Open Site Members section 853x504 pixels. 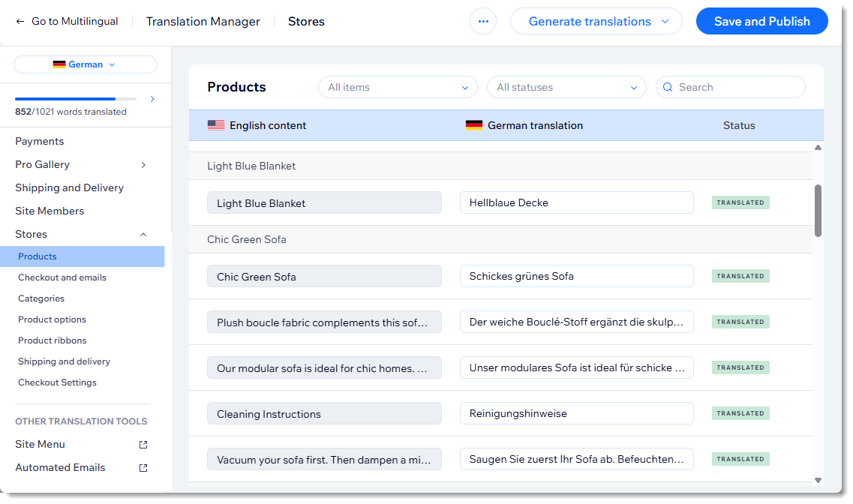click(x=50, y=211)
